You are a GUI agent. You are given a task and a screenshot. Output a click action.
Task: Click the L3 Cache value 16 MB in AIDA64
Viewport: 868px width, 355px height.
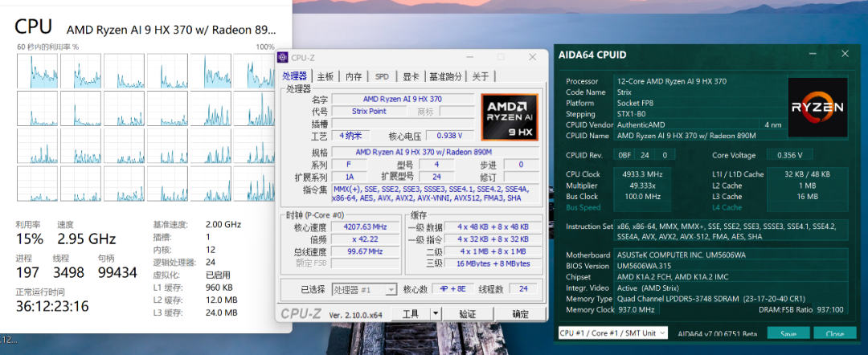tap(809, 197)
